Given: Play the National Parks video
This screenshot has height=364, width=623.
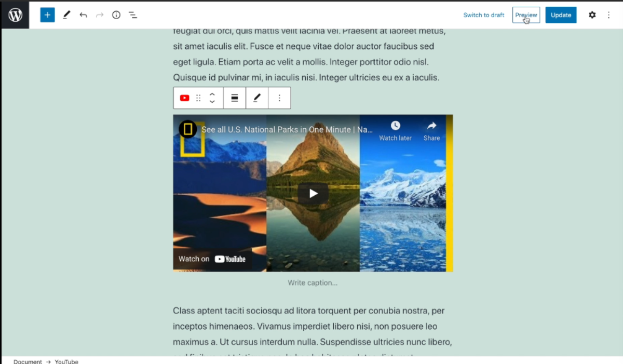Looking at the screenshot, I should 313,193.
